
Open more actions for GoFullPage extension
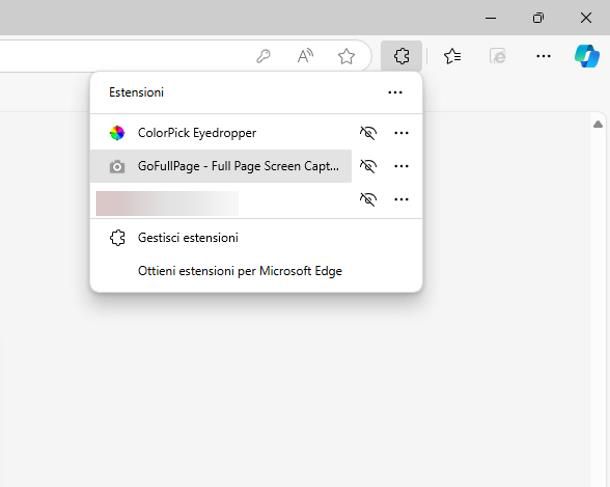[x=401, y=166]
